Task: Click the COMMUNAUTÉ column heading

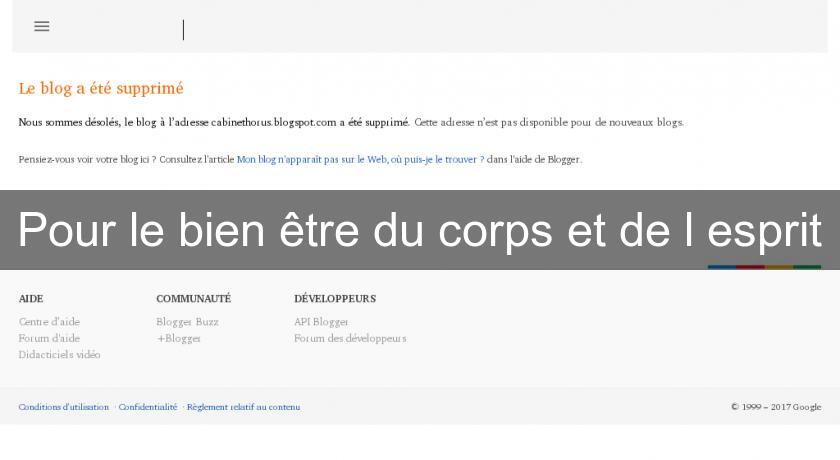Action: 194,299
